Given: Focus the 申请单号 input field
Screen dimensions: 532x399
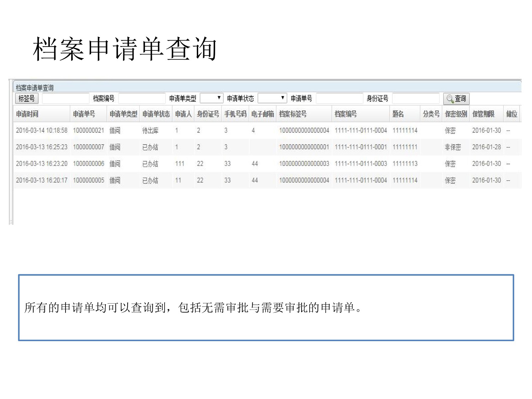Looking at the screenshot, I should [339, 98].
